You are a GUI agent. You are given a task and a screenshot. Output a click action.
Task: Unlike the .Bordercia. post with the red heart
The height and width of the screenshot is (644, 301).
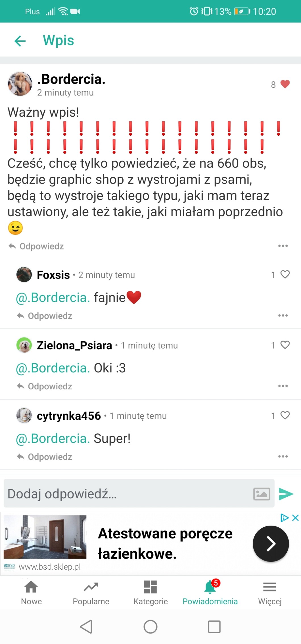point(285,84)
